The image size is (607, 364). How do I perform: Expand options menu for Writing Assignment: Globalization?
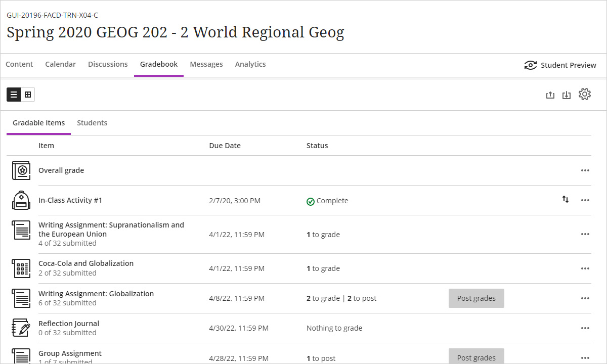pos(585,298)
